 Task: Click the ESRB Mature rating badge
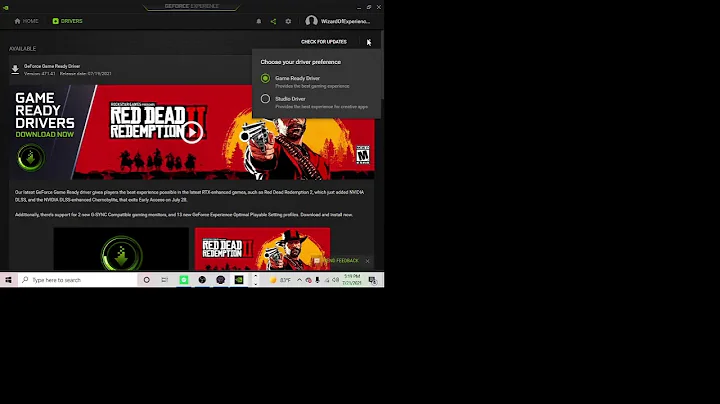(x=363, y=155)
